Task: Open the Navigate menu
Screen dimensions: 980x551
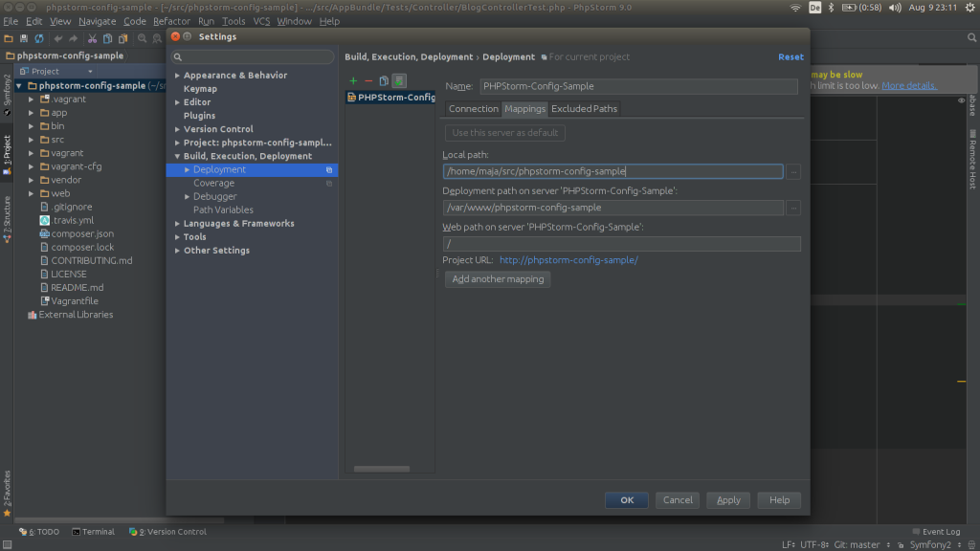Action: [x=97, y=21]
